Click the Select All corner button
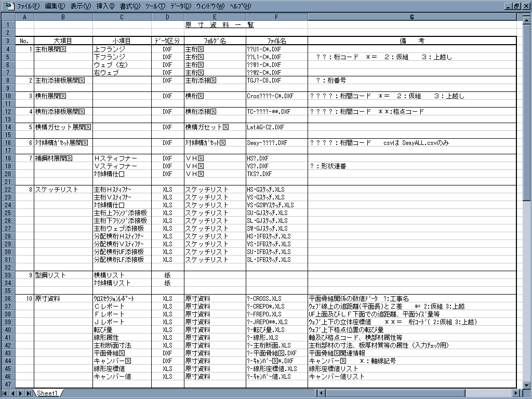This screenshot has width=532, height=399. click(8, 17)
